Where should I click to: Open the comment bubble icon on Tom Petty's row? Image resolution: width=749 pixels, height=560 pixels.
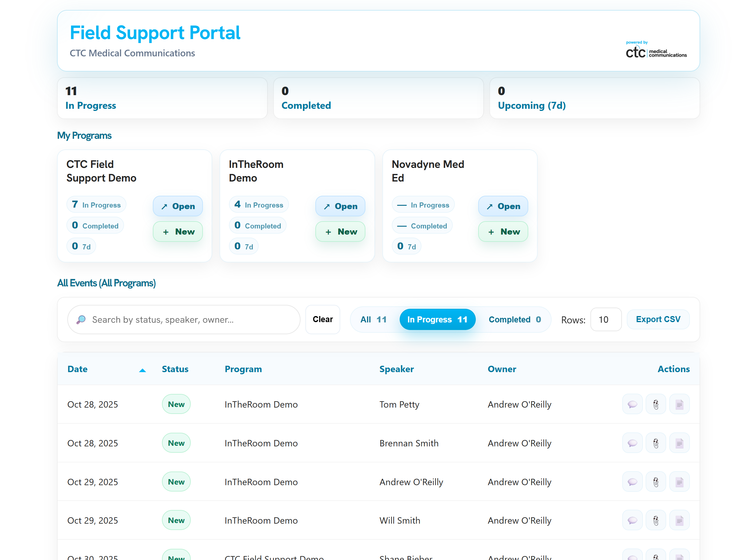pyautogui.click(x=632, y=404)
